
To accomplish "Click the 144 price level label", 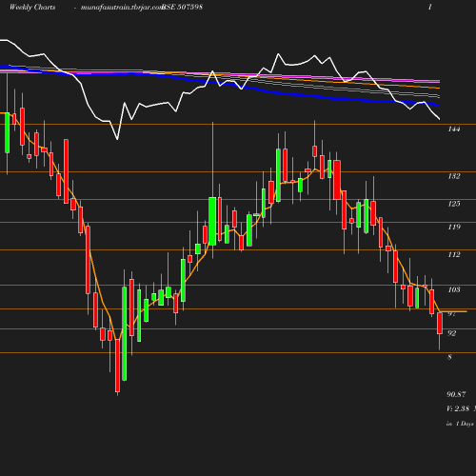I will pyautogui.click(x=454, y=129).
